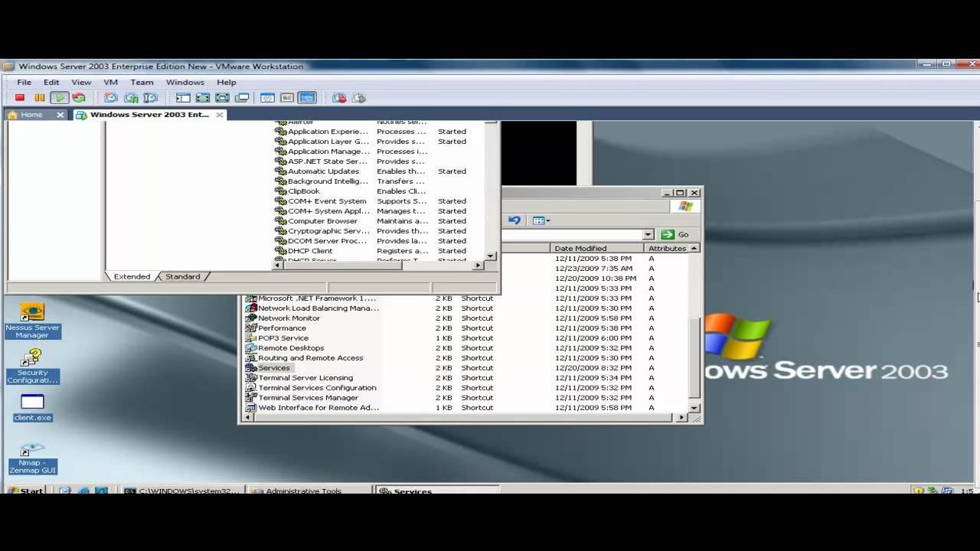Click icon beside Network Monitor shortcut

click(x=250, y=318)
